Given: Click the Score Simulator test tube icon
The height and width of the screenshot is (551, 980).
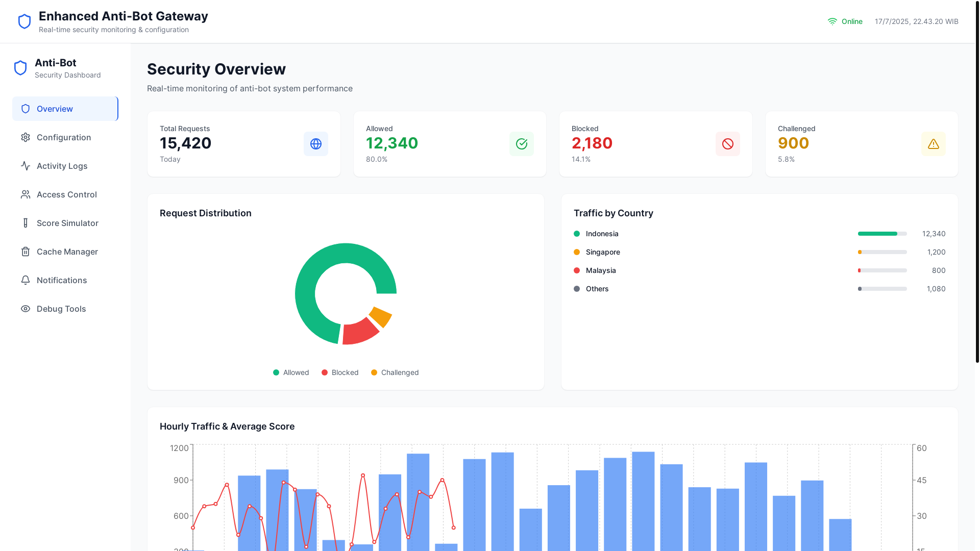Looking at the screenshot, I should [26, 223].
